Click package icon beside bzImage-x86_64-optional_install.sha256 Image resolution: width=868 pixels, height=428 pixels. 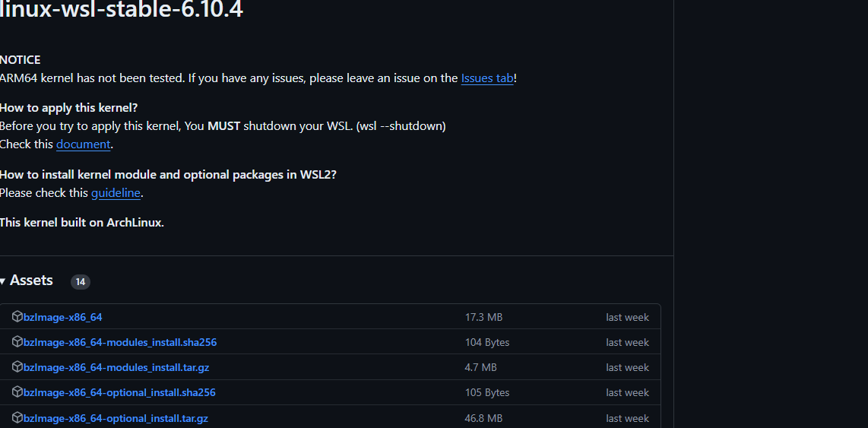point(17,392)
